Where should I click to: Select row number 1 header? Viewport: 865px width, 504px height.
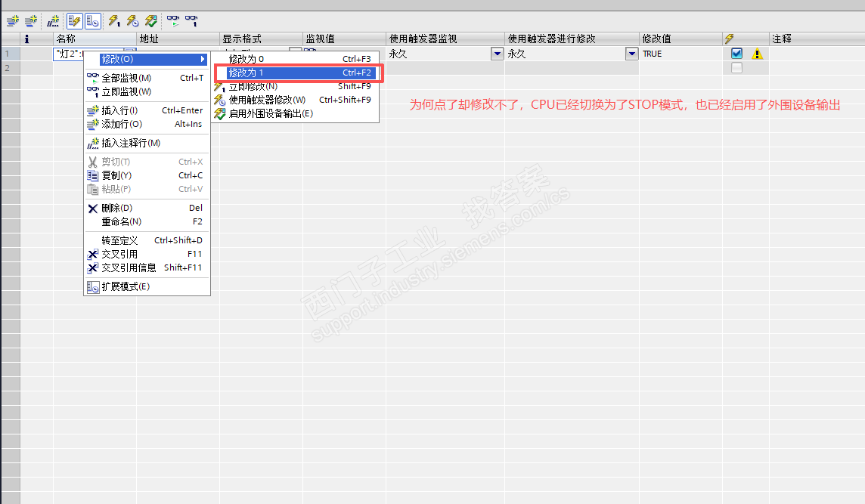[x=11, y=54]
